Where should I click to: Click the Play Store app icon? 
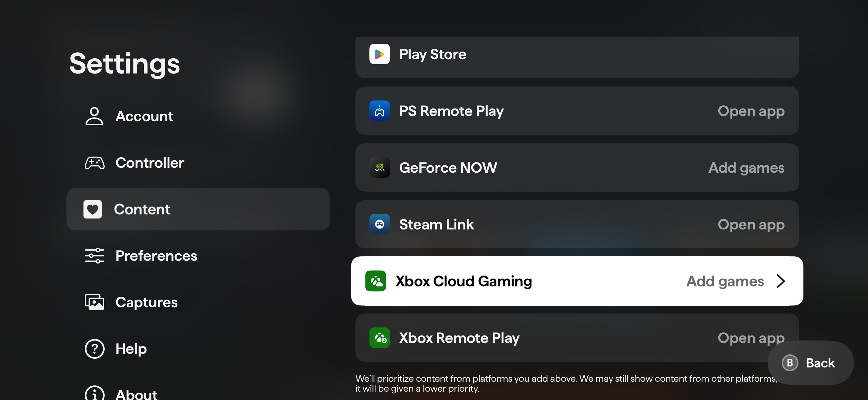coord(379,54)
